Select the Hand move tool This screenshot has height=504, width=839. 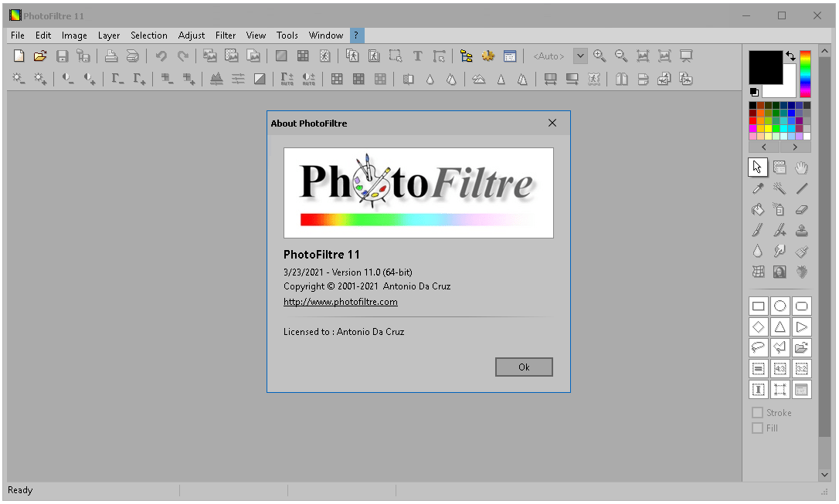tap(801, 167)
